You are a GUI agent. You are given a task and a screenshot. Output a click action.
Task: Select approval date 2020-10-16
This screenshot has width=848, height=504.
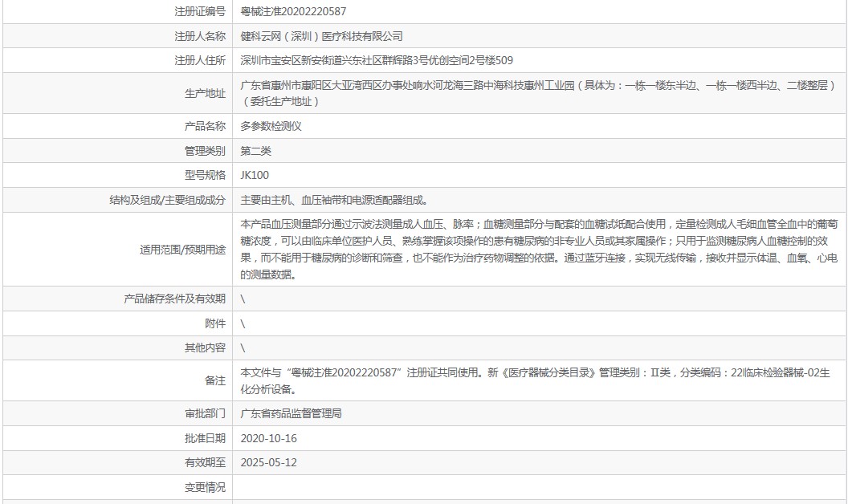(x=269, y=438)
